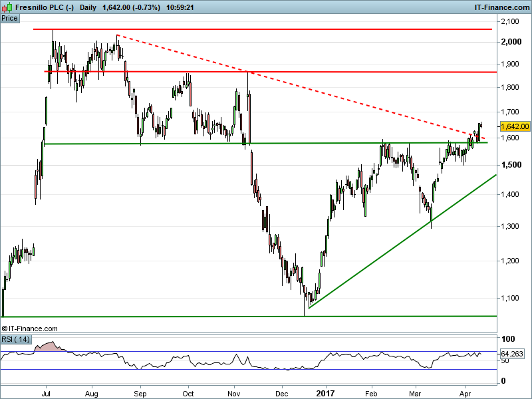Click the Fresnillo PLC (-) instrument name
The image size is (532, 399).
tap(45, 7)
